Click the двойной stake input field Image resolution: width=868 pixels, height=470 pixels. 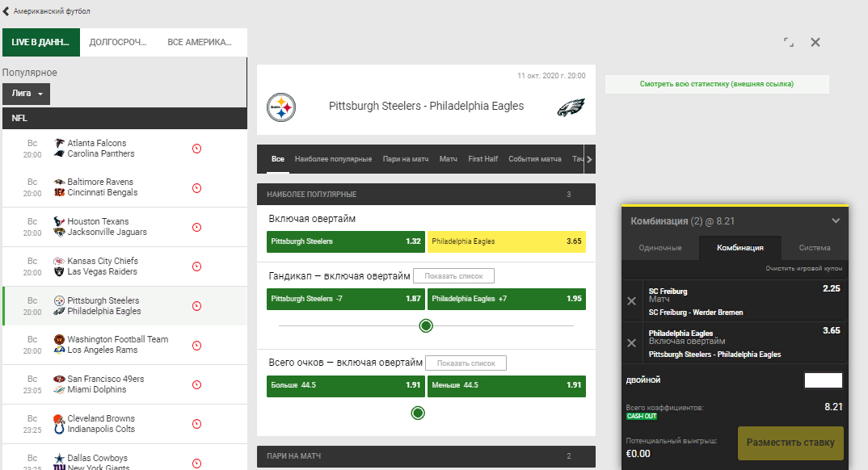(824, 380)
